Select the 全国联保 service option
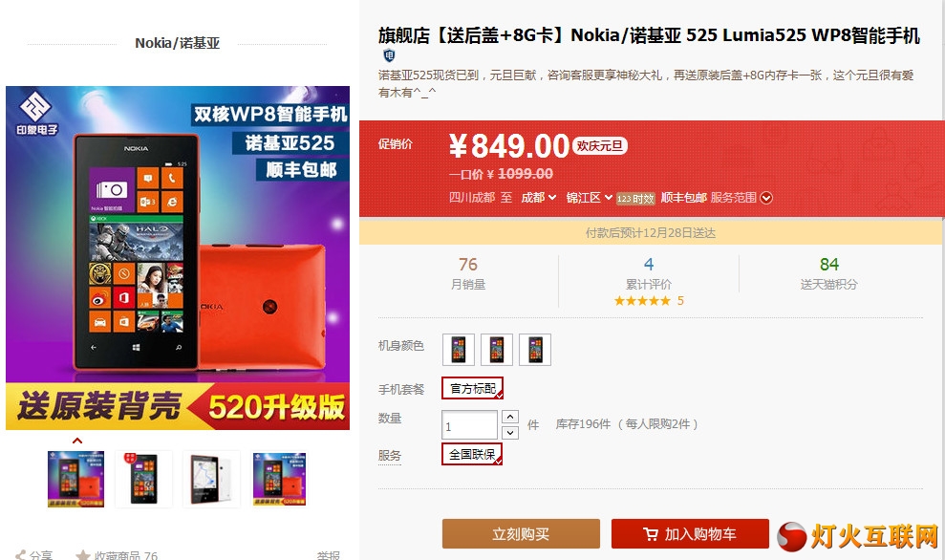 (x=472, y=454)
